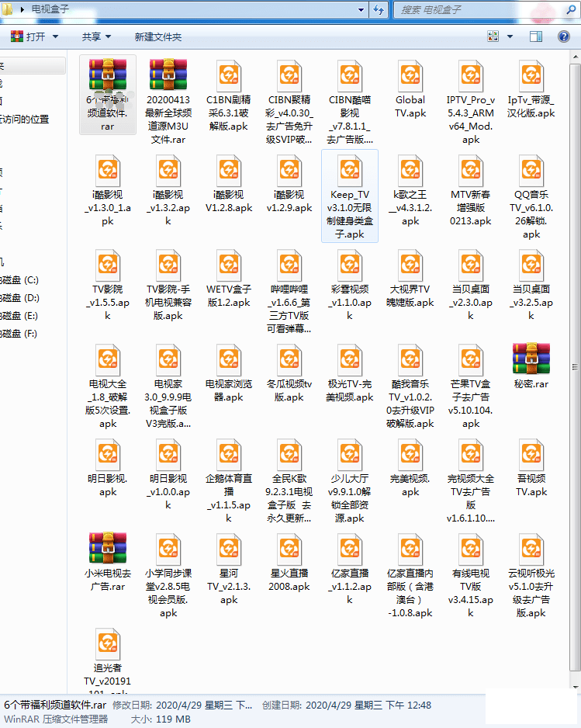Select the 明日影视_v1.0.0.apk file

coord(168,474)
